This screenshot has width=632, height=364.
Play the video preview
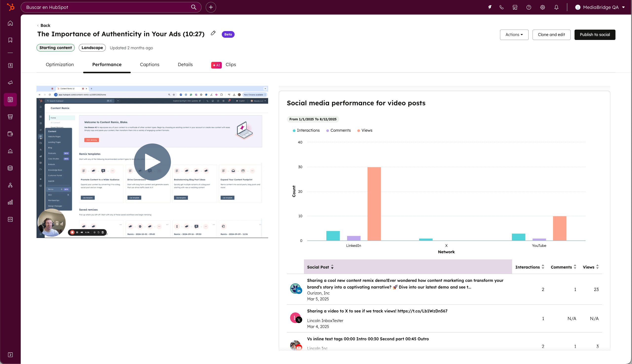click(152, 162)
